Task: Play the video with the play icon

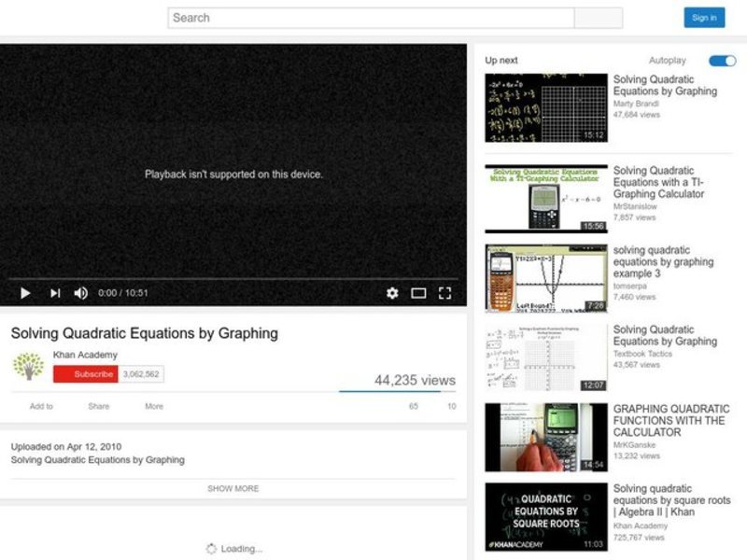Action: (25, 293)
